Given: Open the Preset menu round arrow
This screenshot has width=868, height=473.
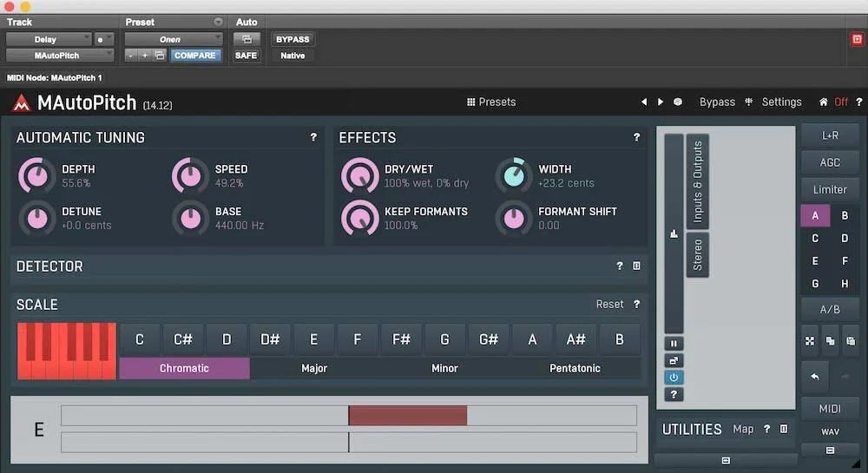Looking at the screenshot, I should click(218, 22).
